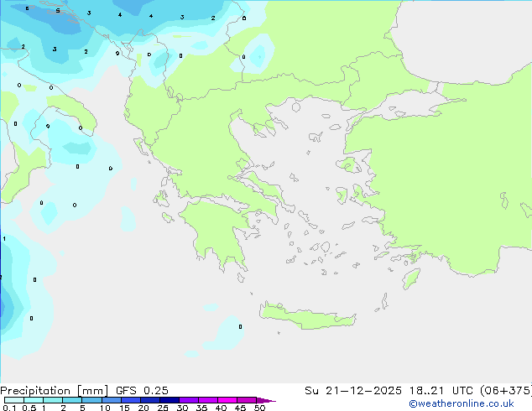532x411 pixels.
Task: Click the 40 to 45 mm magenta swatch
Action: [227, 400]
